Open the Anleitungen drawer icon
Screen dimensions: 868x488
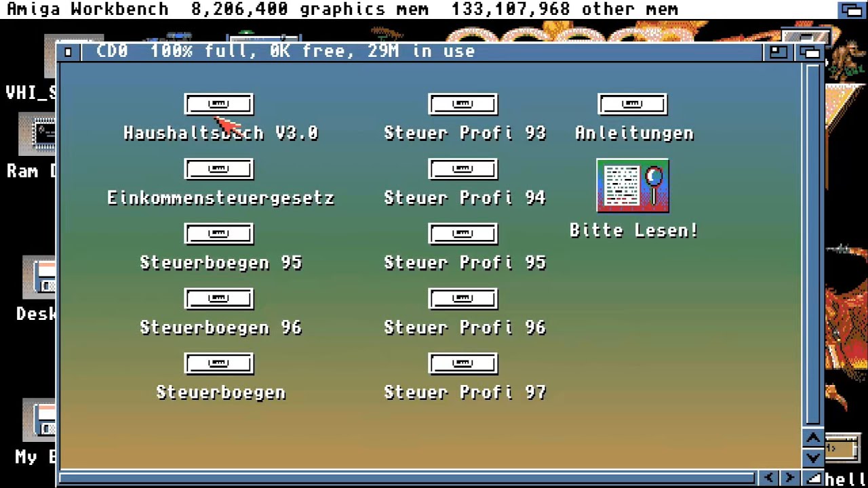point(632,104)
